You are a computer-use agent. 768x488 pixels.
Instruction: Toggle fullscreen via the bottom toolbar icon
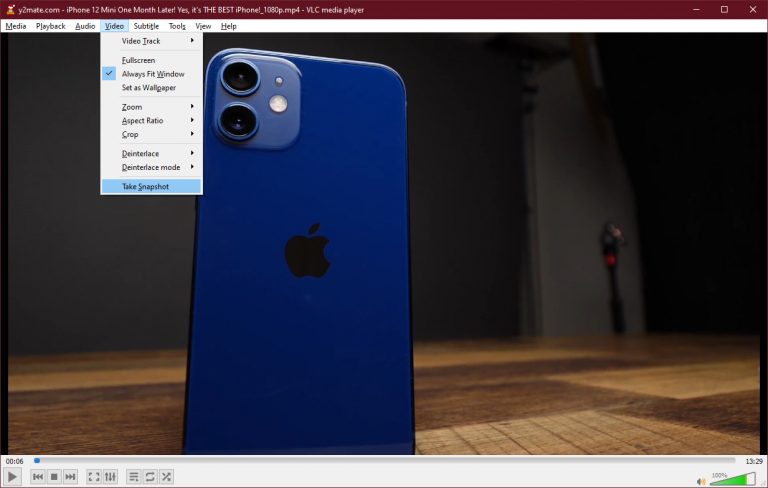(x=94, y=477)
